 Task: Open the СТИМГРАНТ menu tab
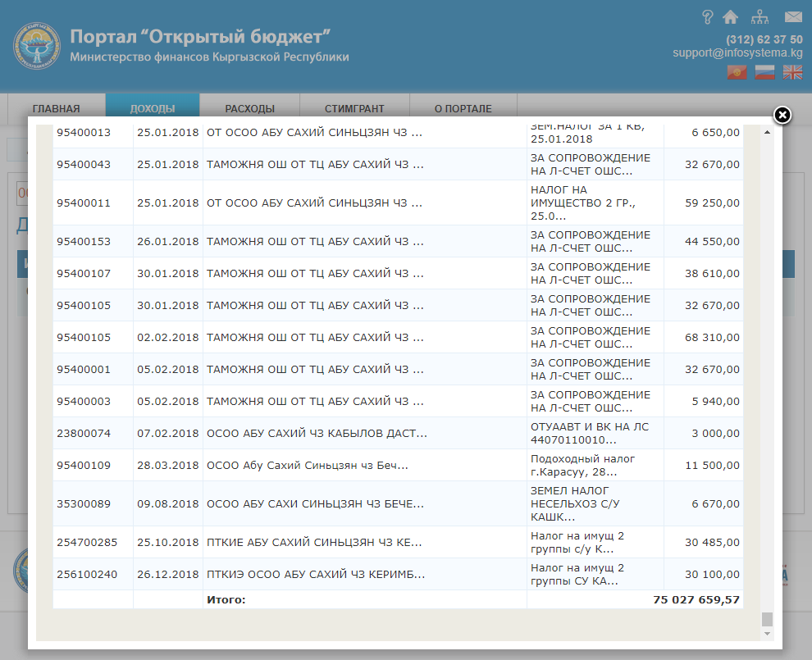354,108
